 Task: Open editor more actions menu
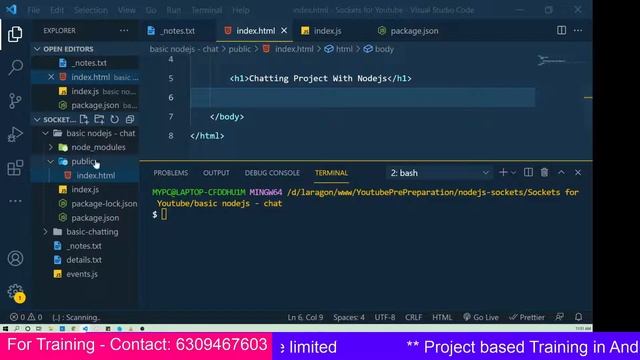[578, 30]
